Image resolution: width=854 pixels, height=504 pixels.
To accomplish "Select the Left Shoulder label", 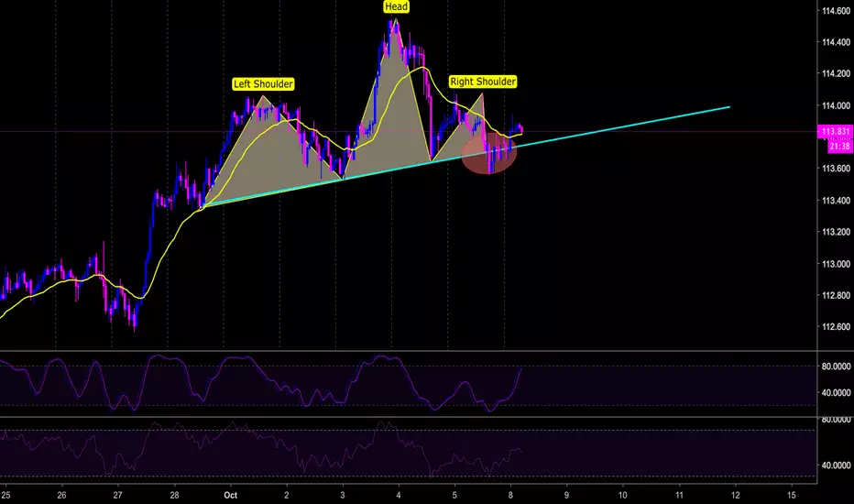I will (263, 84).
